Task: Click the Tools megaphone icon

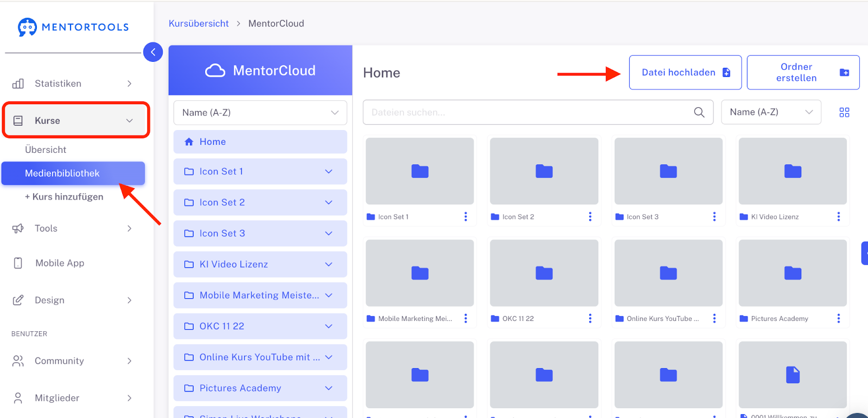Action: [18, 228]
